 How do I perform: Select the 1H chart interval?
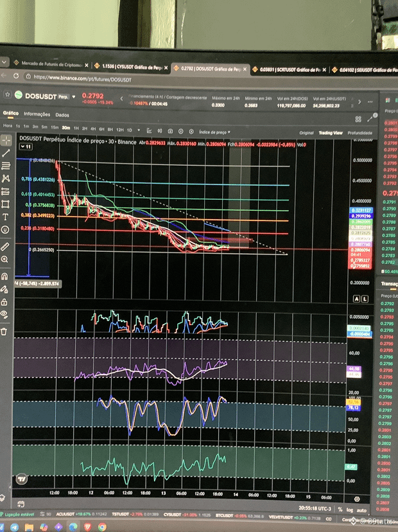click(76, 129)
